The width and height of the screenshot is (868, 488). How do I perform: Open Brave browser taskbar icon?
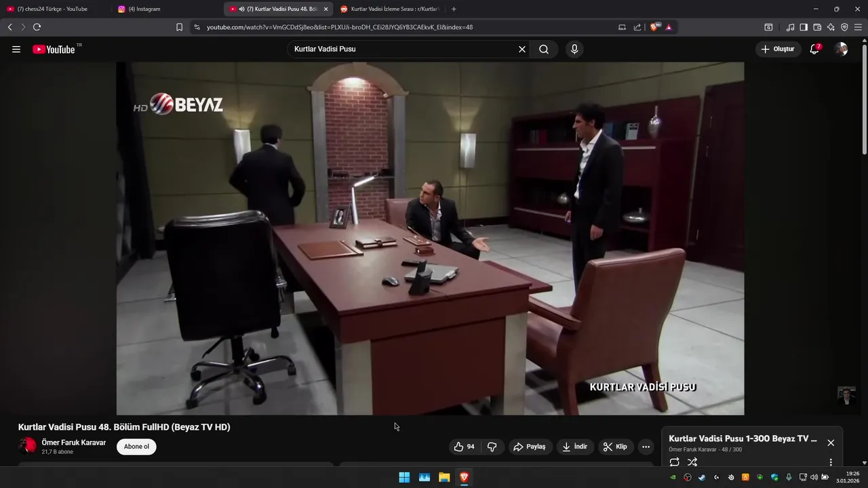click(x=464, y=477)
